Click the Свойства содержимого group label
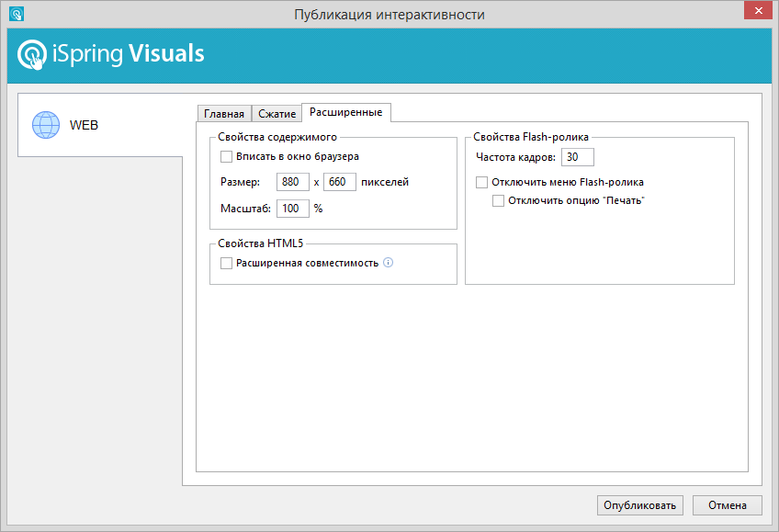 point(277,137)
